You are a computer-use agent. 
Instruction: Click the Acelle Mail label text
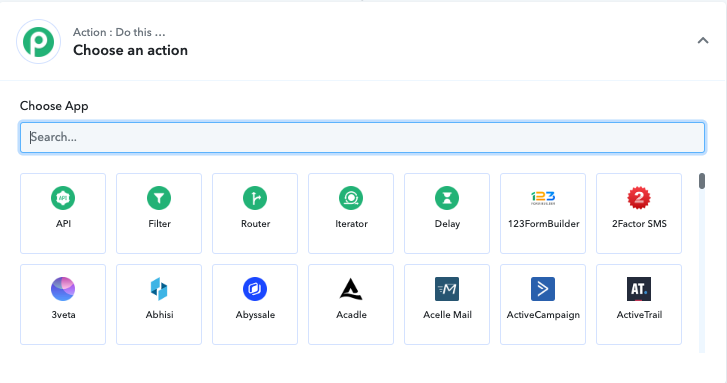pyautogui.click(x=447, y=314)
